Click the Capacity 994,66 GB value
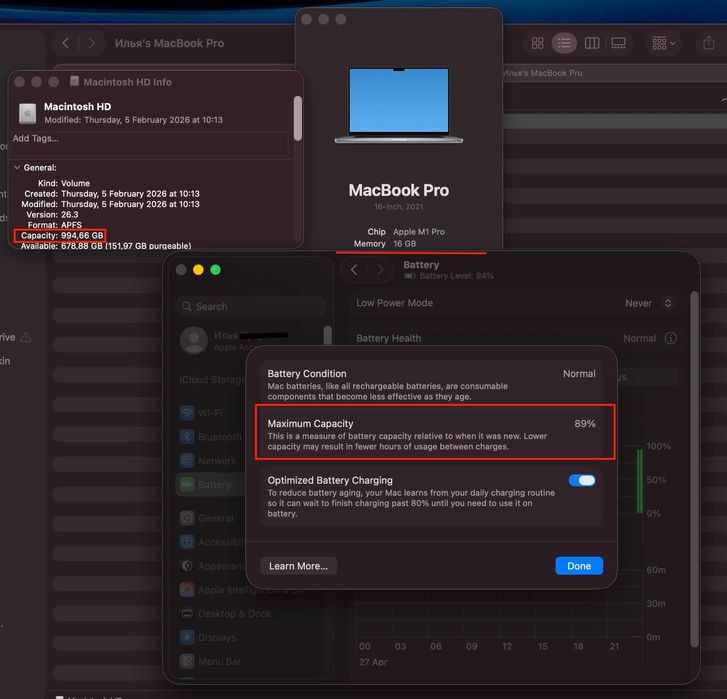Image resolution: width=727 pixels, height=699 pixels. point(82,235)
